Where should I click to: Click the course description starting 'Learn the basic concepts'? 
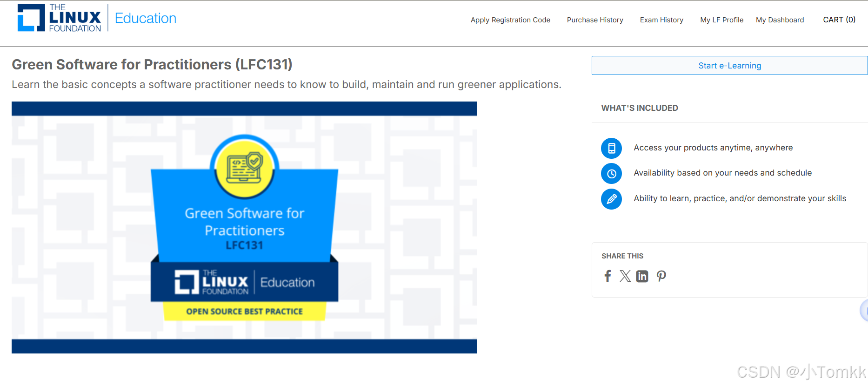pos(287,85)
